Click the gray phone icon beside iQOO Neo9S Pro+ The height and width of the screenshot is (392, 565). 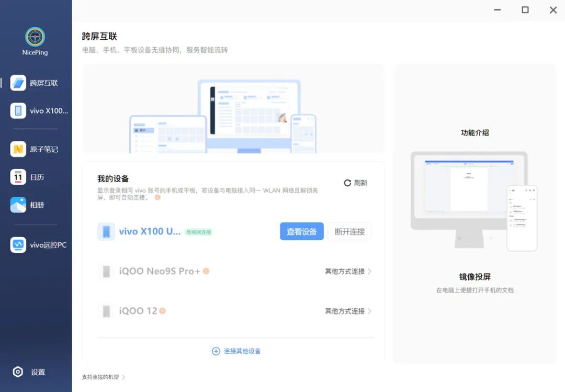point(106,271)
